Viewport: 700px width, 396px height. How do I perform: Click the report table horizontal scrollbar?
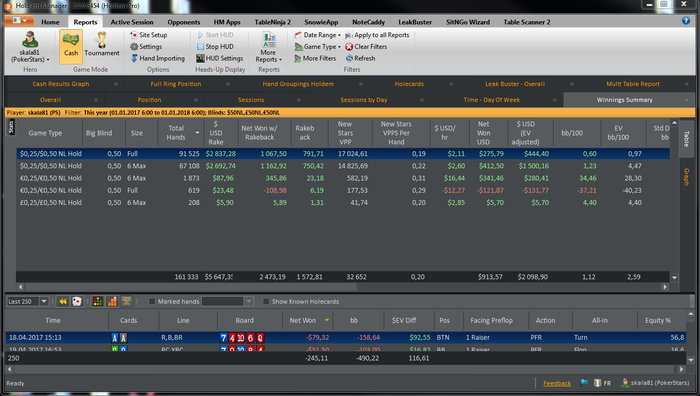click(191, 287)
